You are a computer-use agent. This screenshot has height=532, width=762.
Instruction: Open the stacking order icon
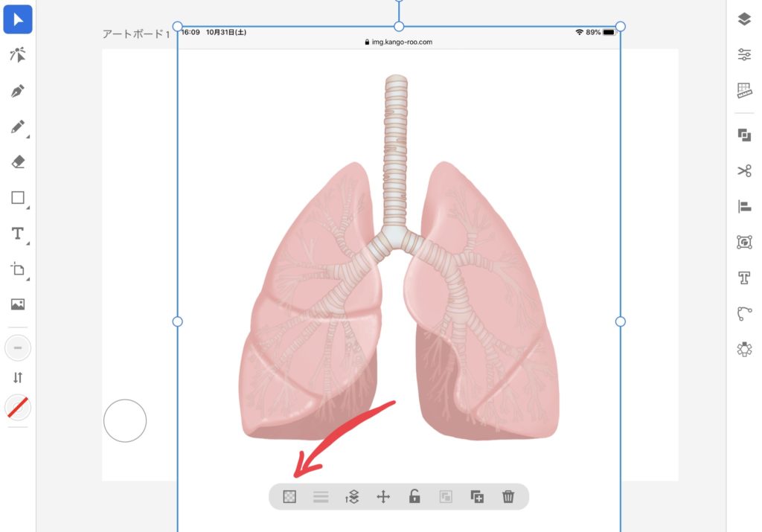tap(352, 496)
